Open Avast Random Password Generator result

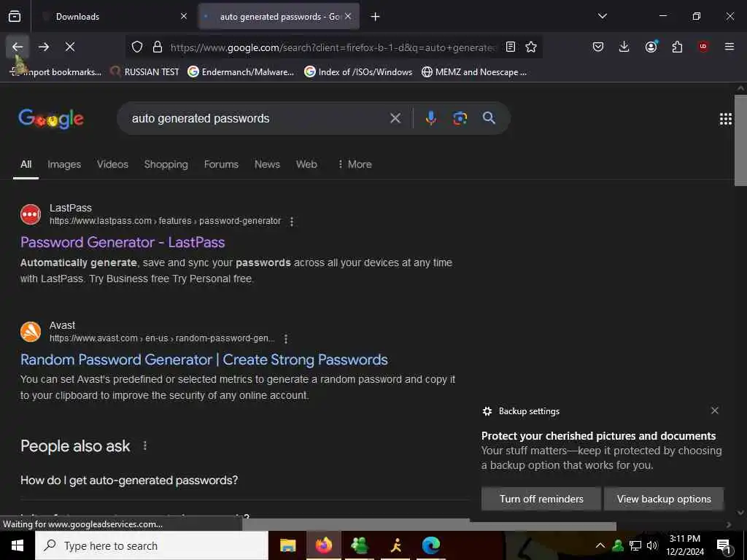pyautogui.click(x=204, y=359)
